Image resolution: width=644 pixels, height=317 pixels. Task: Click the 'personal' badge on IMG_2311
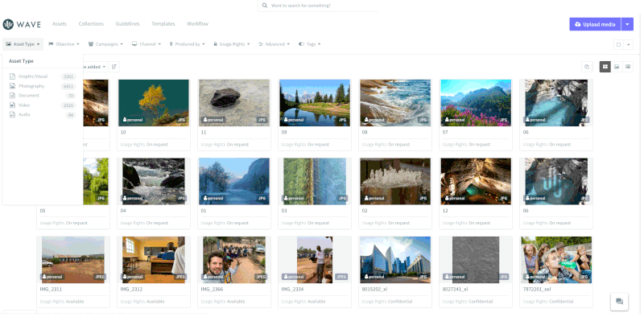click(52, 277)
